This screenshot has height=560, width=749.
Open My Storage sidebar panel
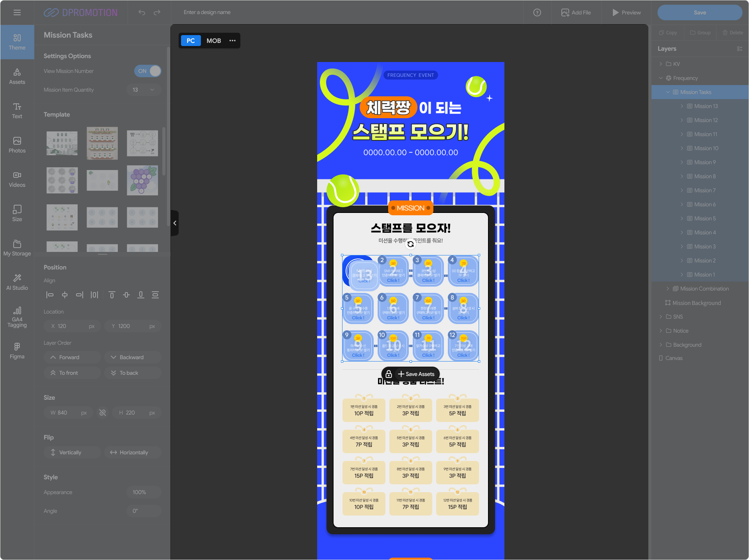pyautogui.click(x=17, y=248)
